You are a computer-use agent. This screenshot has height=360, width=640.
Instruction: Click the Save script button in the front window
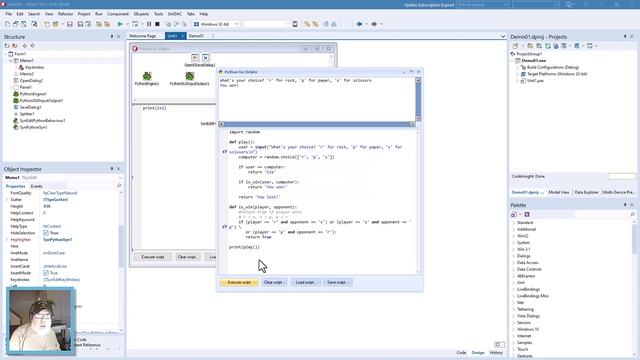(337, 282)
